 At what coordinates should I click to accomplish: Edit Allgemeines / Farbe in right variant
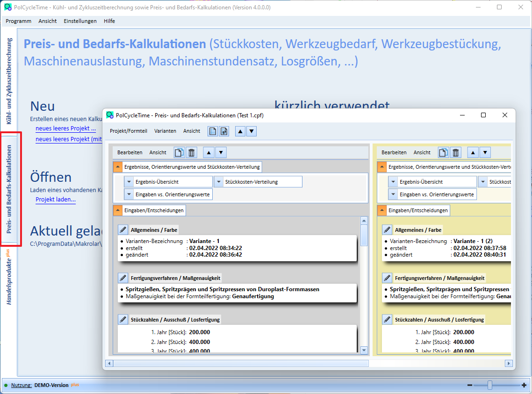[387, 229]
